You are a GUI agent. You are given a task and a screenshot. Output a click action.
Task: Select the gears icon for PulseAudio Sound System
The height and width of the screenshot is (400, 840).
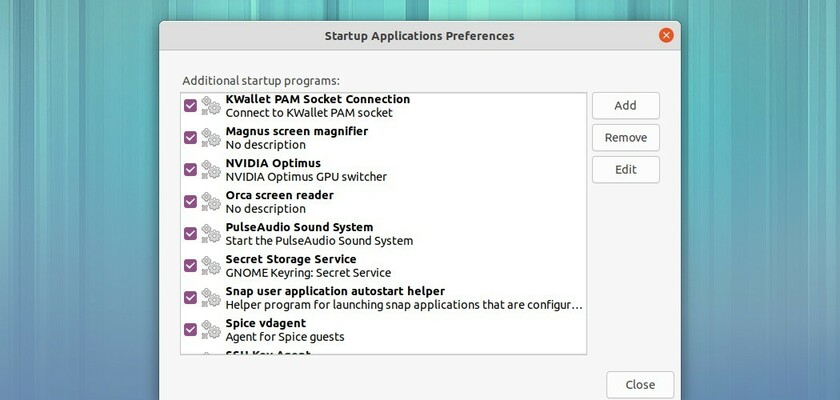click(x=211, y=234)
